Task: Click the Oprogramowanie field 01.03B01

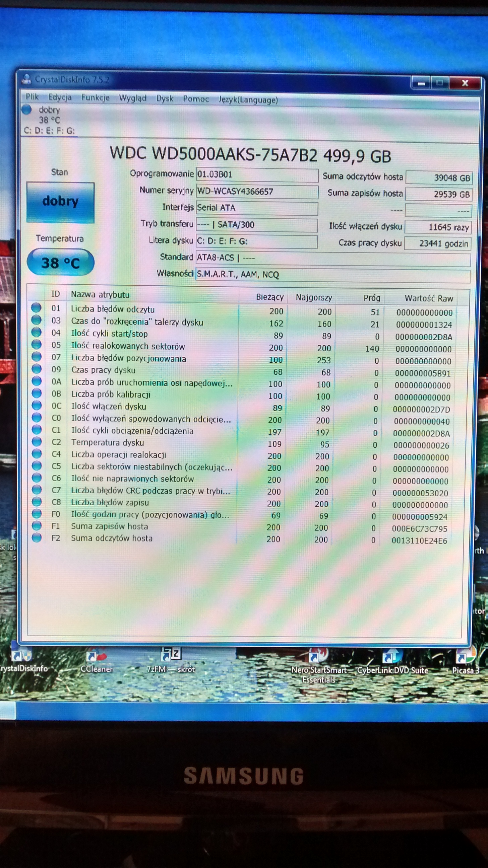Action: click(x=257, y=175)
